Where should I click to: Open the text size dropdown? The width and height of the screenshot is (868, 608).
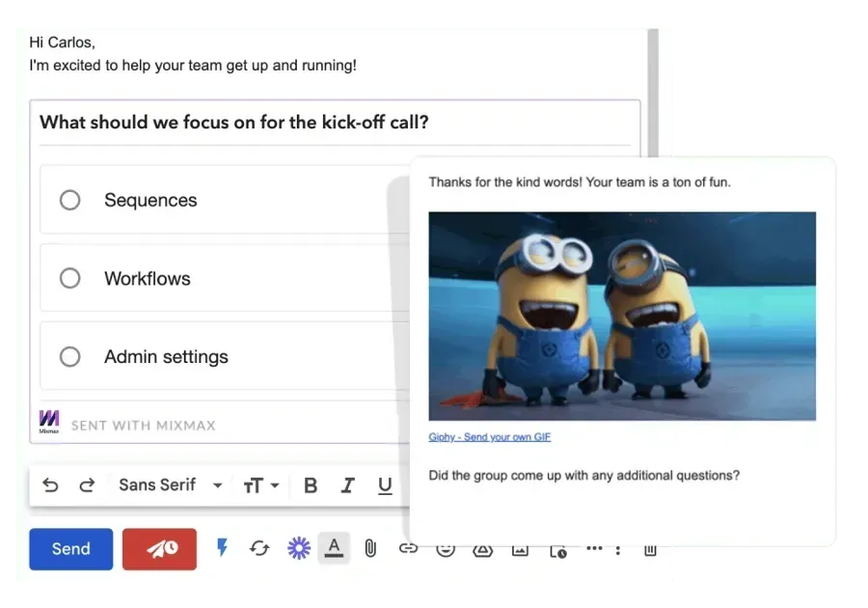click(260, 485)
